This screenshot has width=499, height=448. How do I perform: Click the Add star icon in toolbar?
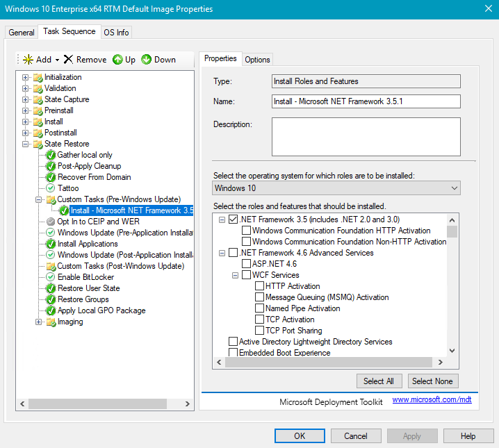[x=28, y=60]
